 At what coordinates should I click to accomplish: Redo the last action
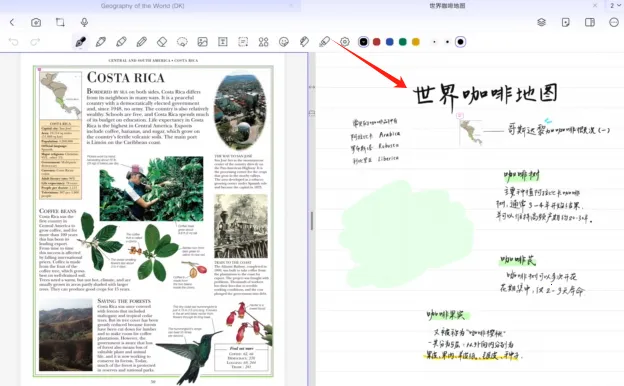click(x=35, y=42)
